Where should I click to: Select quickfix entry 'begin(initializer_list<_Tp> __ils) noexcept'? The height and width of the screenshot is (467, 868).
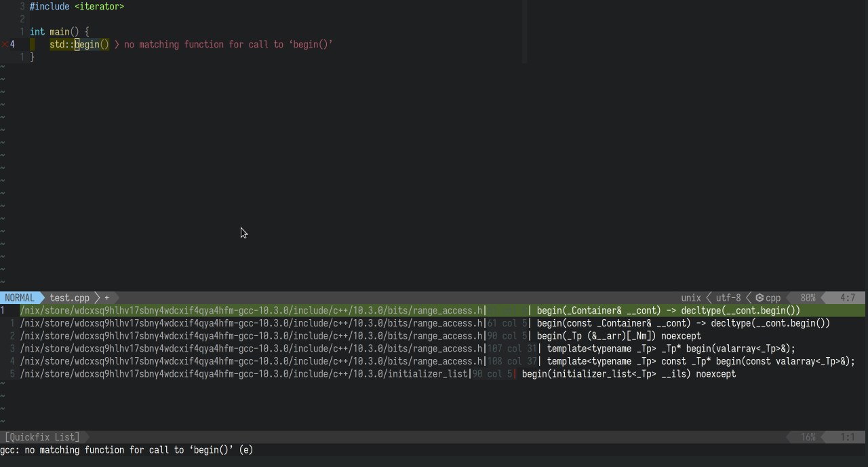pyautogui.click(x=434, y=374)
